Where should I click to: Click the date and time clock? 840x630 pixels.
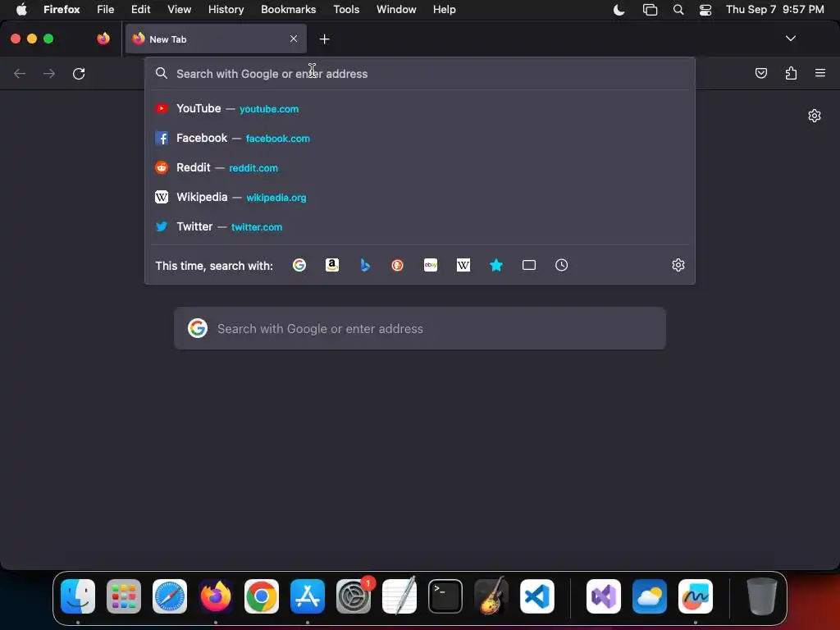774,9
